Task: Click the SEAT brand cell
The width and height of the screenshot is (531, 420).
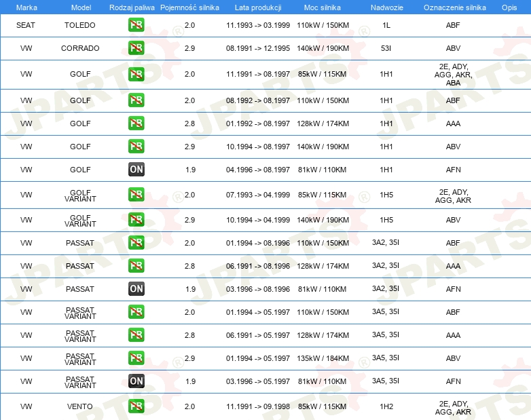Action: point(26,25)
